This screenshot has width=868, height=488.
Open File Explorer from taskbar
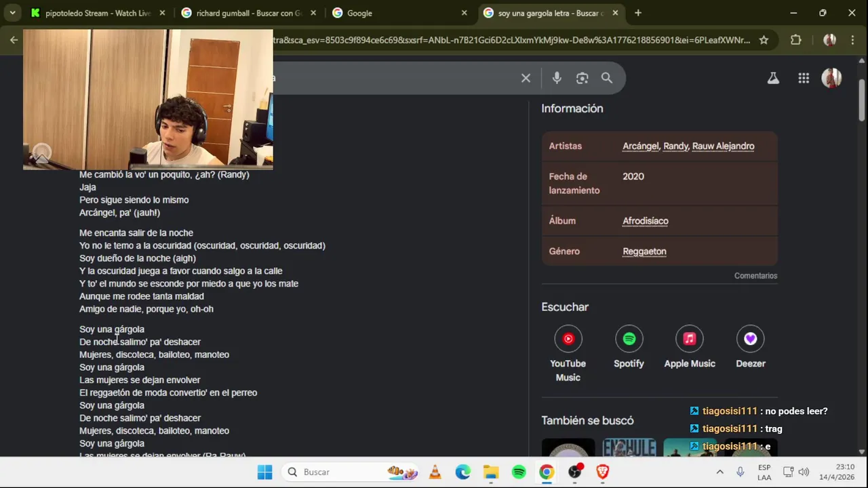[490, 472]
